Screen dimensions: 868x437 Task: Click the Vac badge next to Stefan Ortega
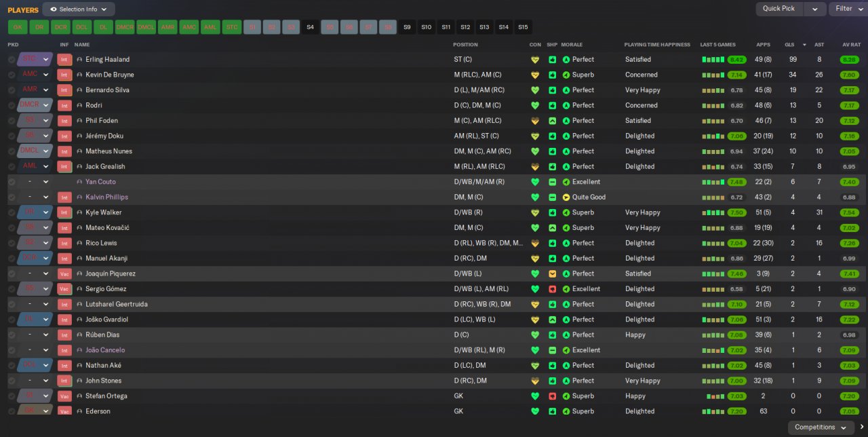coord(64,396)
